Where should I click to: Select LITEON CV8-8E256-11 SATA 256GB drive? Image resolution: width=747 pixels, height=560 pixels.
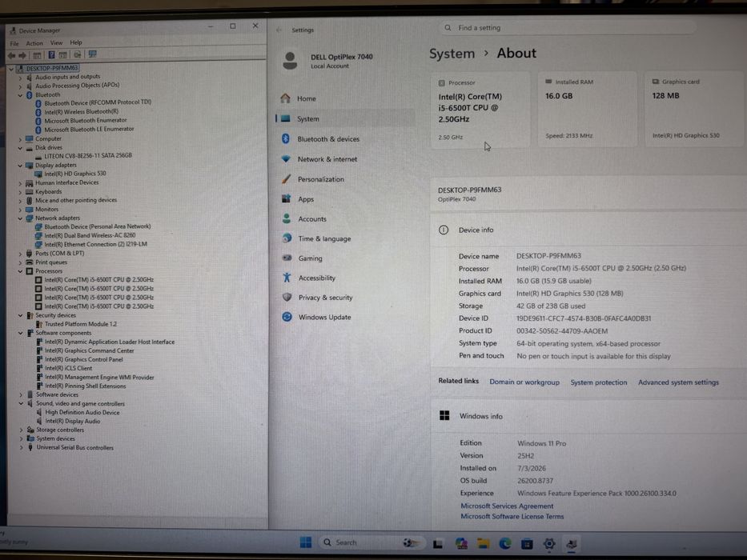[87, 156]
